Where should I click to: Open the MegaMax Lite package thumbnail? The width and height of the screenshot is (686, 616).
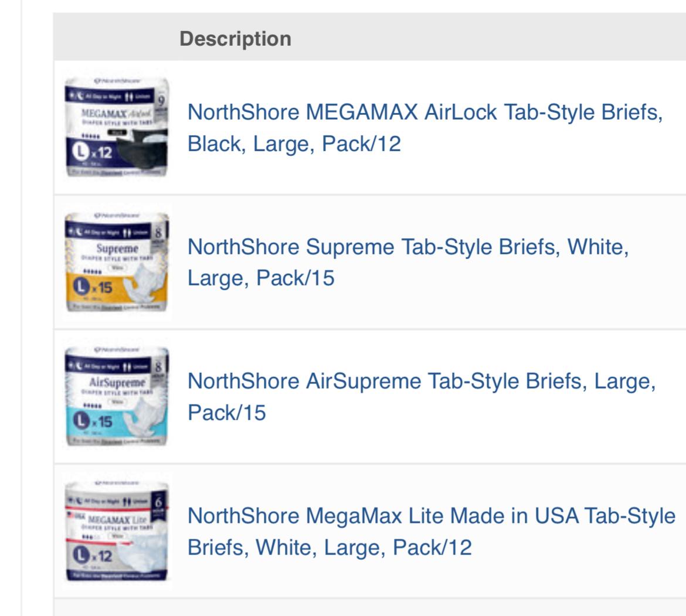pos(117,531)
